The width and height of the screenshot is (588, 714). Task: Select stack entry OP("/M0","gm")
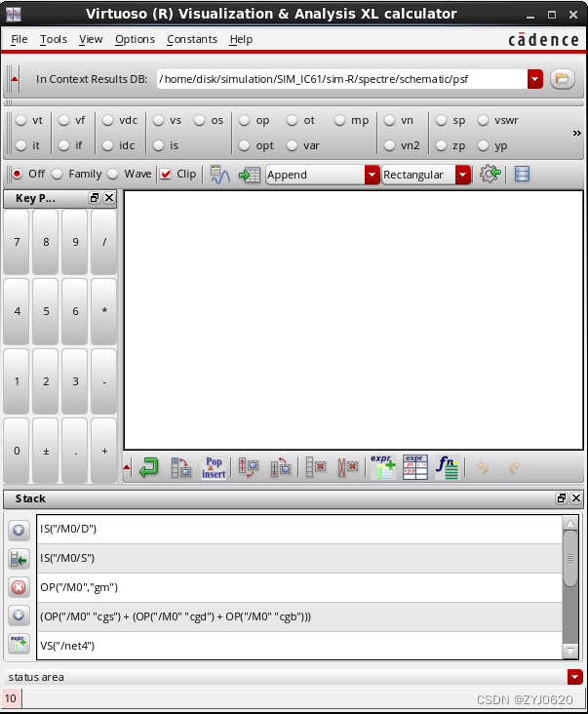click(299, 587)
